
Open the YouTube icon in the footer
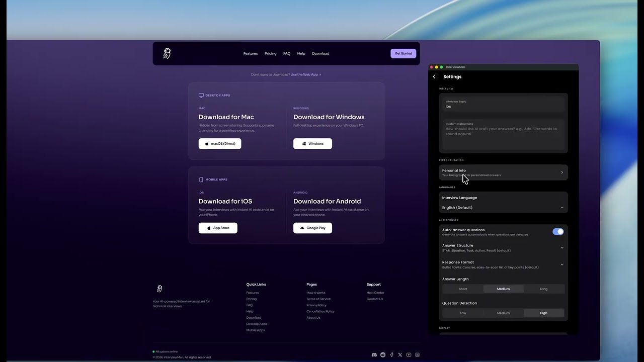(x=409, y=355)
